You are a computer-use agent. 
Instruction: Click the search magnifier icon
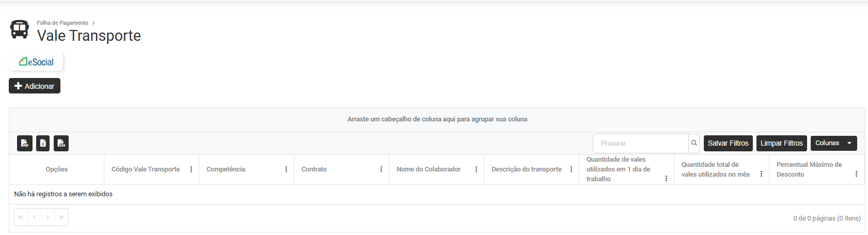click(694, 143)
